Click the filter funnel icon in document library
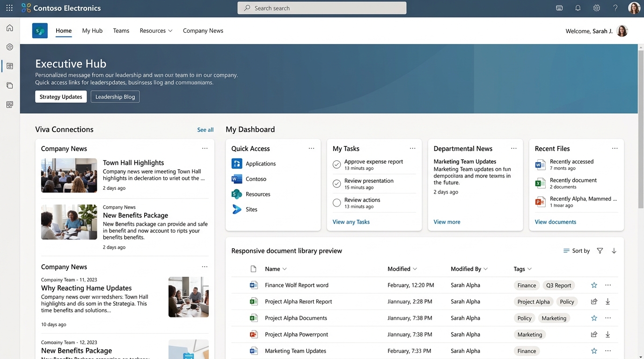 [600, 251]
